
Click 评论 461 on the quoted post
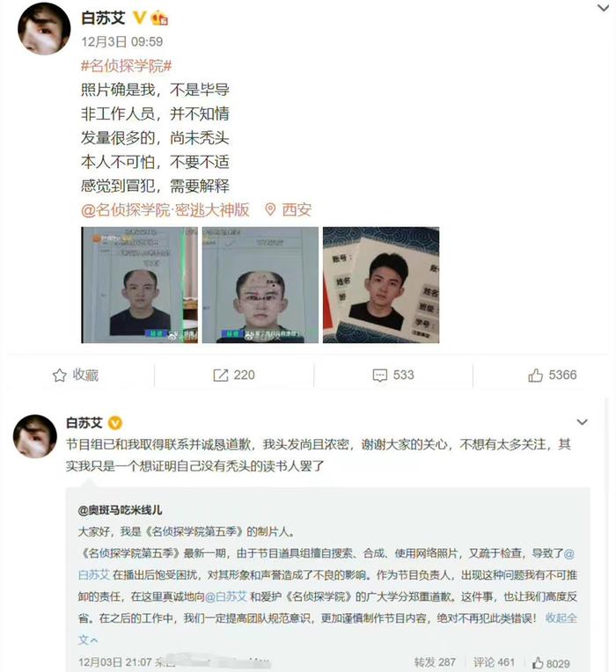(x=494, y=662)
